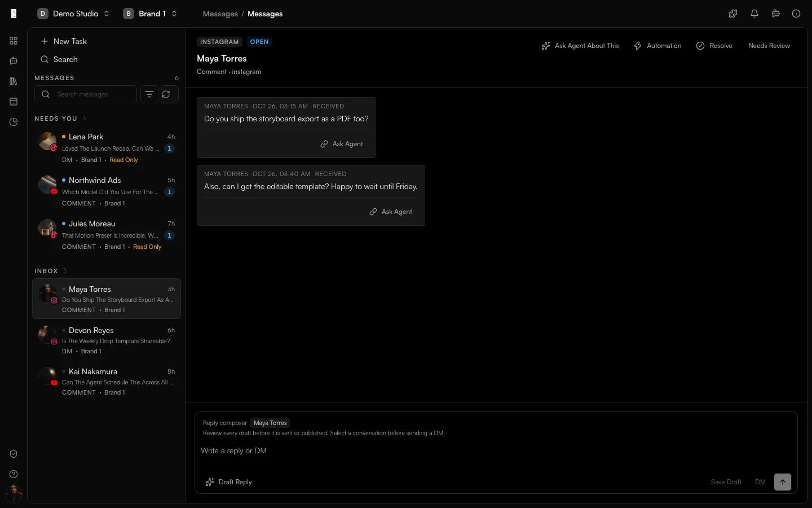Image resolution: width=812 pixels, height=508 pixels.
Task: Open the analytics pie chart icon
Action: [x=14, y=122]
